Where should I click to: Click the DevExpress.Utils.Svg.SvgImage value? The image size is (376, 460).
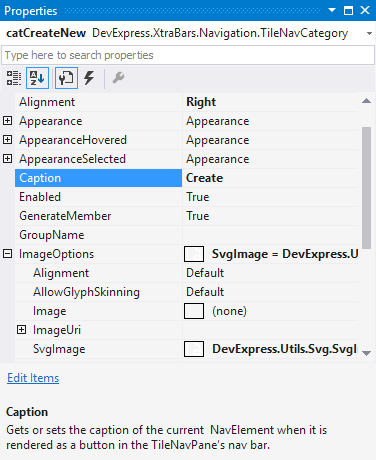pyautogui.click(x=284, y=349)
